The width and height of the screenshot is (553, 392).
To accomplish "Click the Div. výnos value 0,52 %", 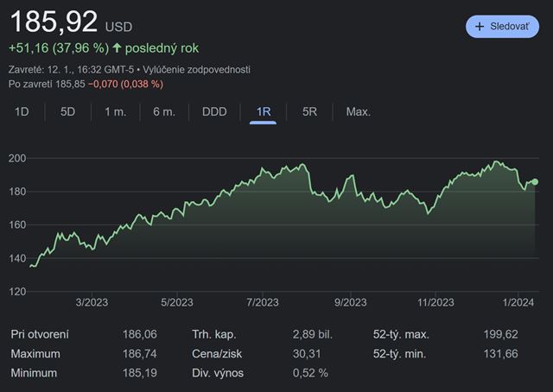I will [311, 373].
